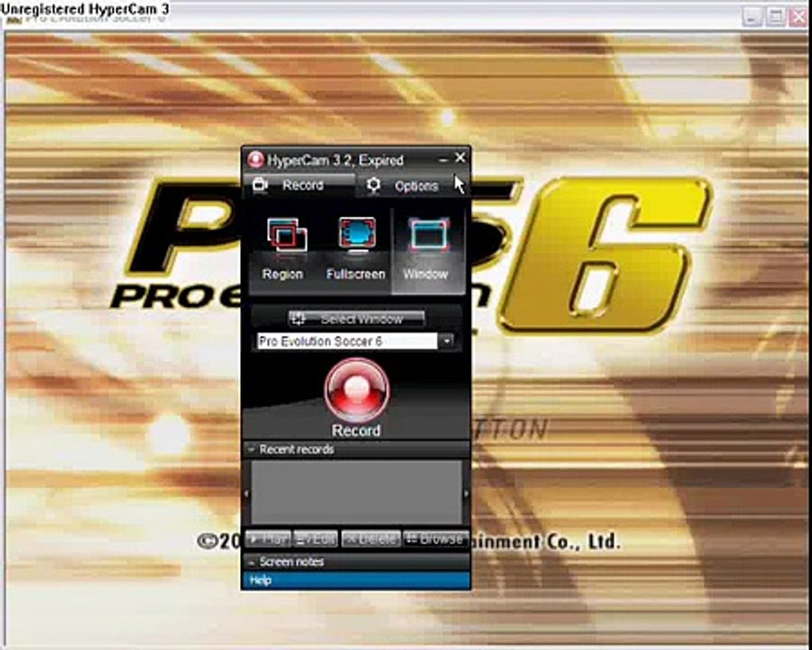812x650 pixels.
Task: Click the empty recent records list
Action: [356, 492]
